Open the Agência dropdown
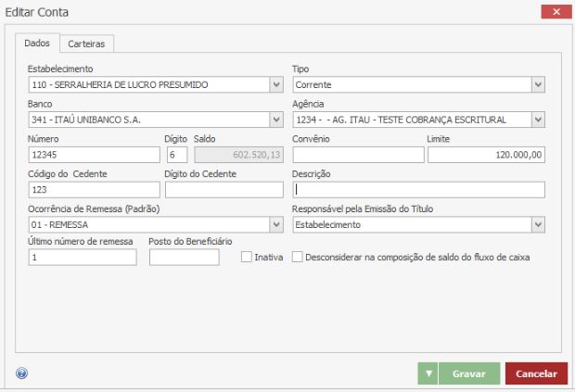 pos(538,120)
